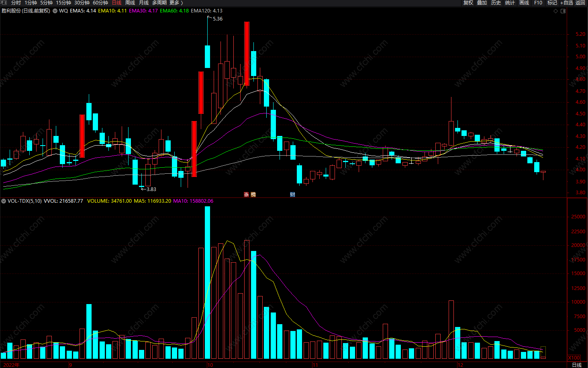Open the 多周期 multi-period view
This screenshot has height=368, width=588.
pos(159,3)
